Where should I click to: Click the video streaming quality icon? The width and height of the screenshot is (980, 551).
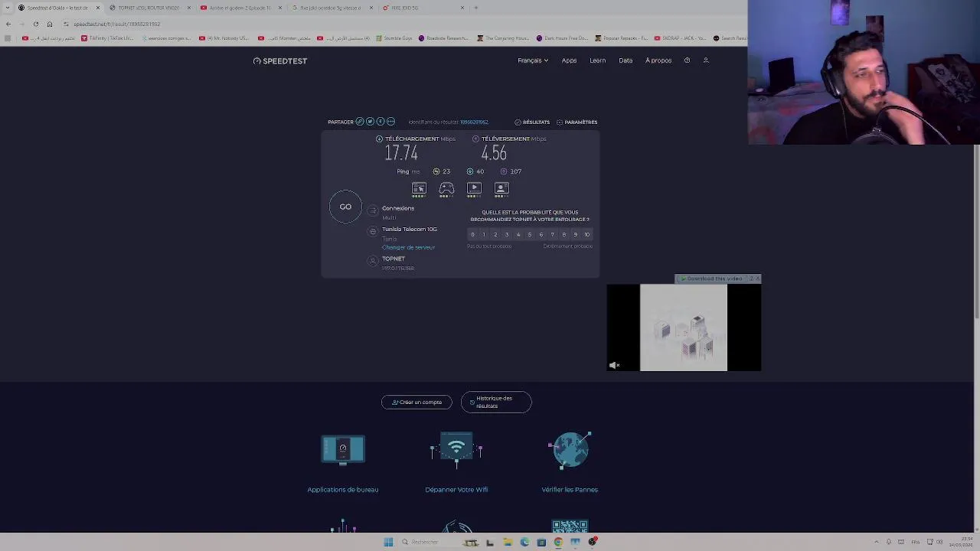[474, 188]
